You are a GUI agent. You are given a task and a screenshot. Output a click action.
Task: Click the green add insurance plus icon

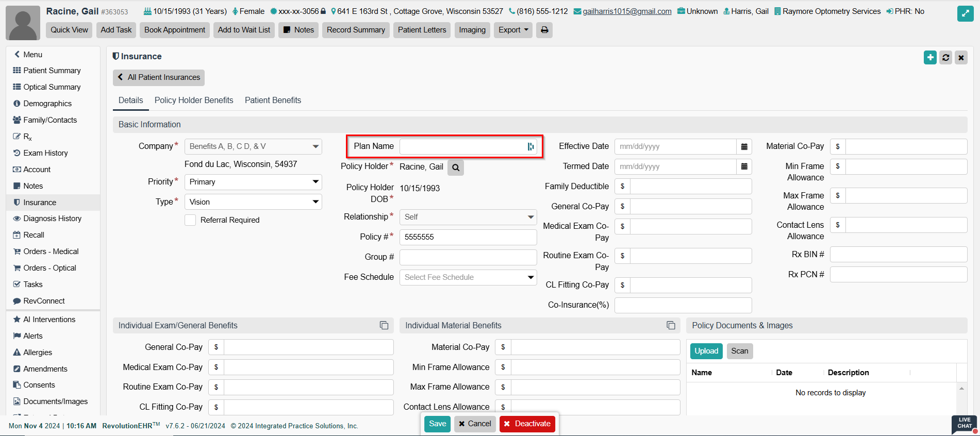pos(930,57)
